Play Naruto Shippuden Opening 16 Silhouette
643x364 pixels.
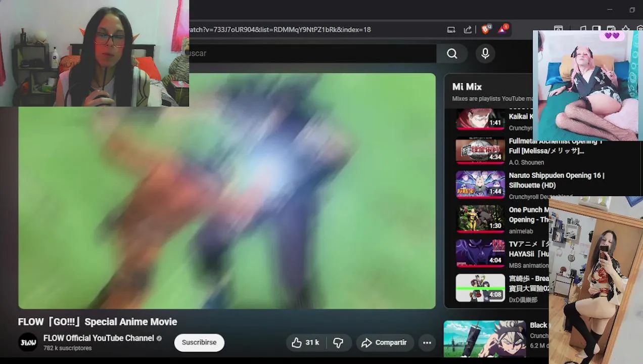(557, 180)
